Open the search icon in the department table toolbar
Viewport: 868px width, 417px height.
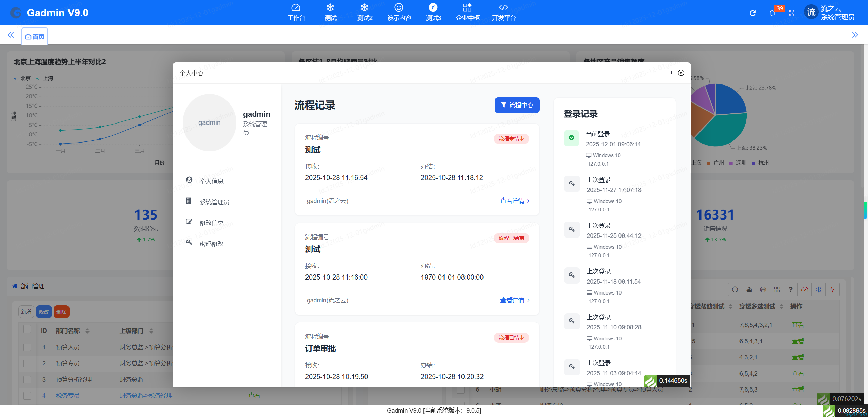coord(735,289)
